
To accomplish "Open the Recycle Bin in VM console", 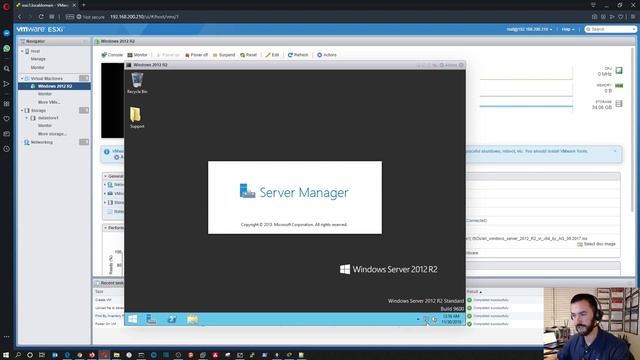I will point(137,83).
